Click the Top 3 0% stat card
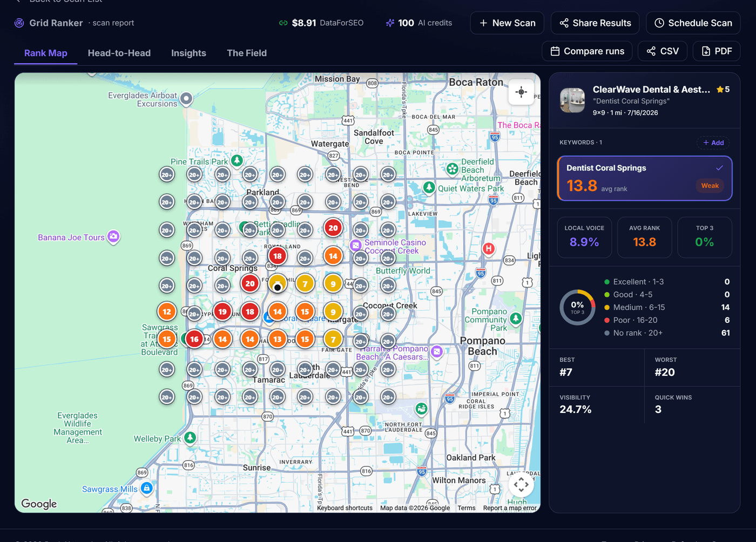The image size is (756, 542). (705, 238)
